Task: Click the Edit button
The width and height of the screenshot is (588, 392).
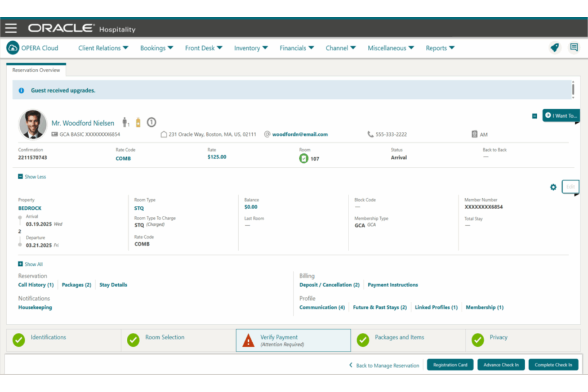Action: click(x=570, y=187)
